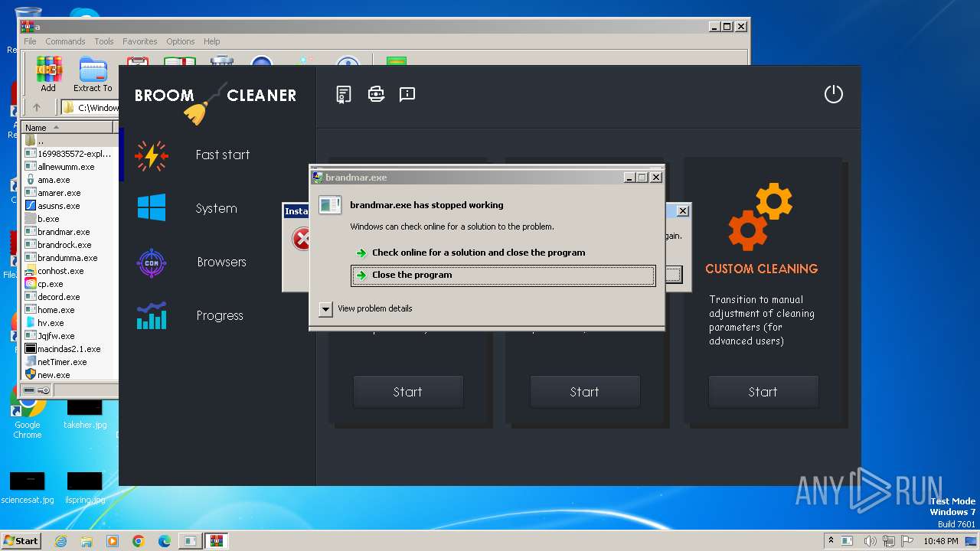The width and height of the screenshot is (980, 551).
Task: Click parent folder '..' row
Action: 70,141
